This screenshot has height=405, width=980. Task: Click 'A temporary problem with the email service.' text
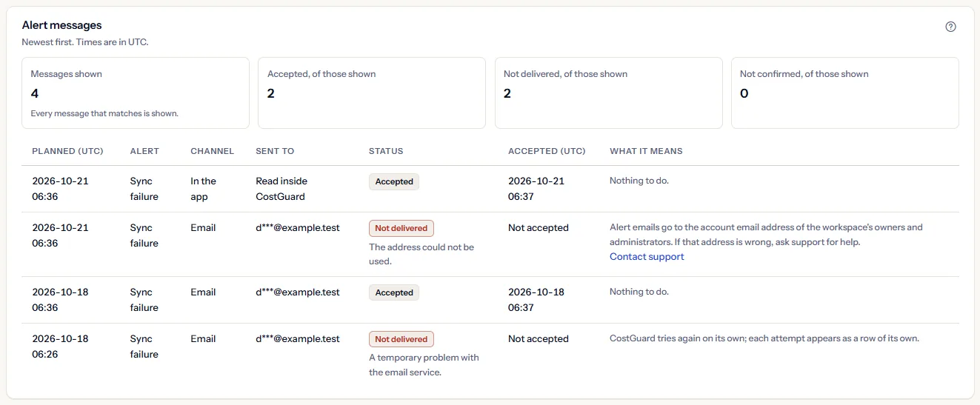click(424, 365)
